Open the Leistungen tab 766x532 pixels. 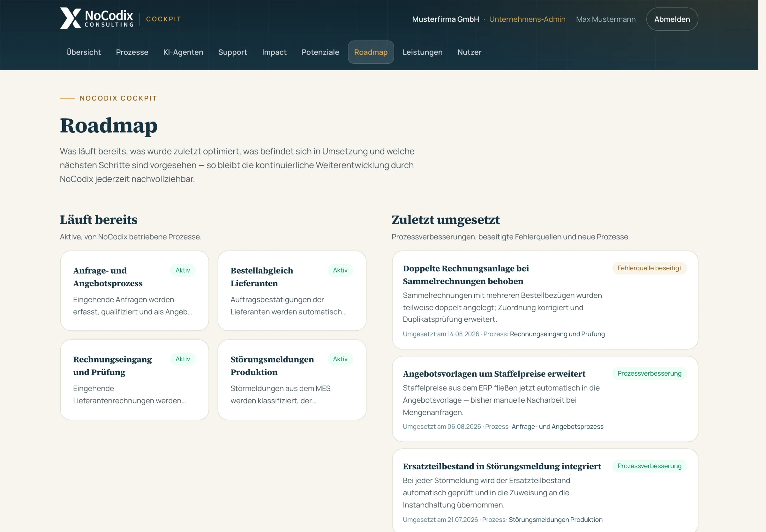[422, 52]
